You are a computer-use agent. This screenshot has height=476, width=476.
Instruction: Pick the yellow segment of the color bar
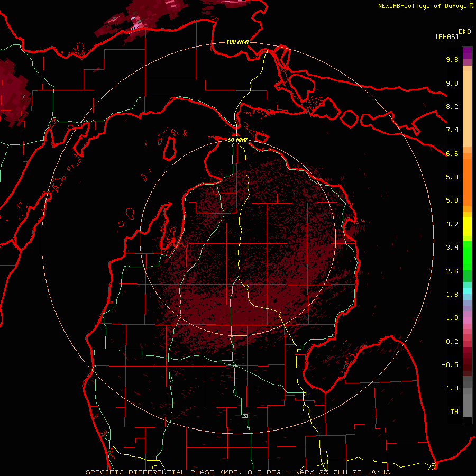(467, 226)
